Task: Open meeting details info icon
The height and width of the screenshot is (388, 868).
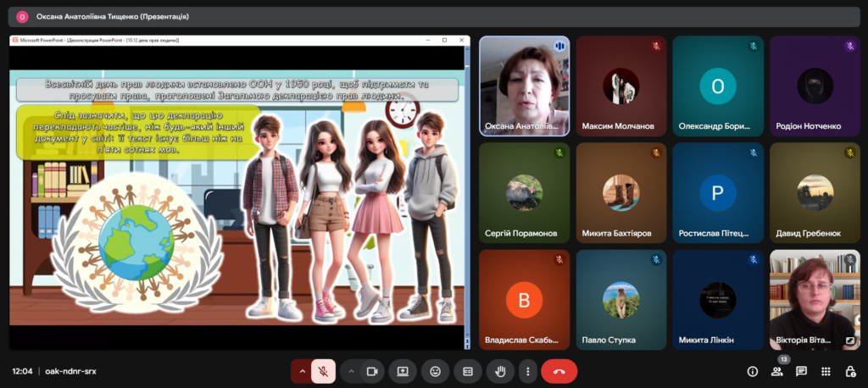Action: (x=752, y=371)
